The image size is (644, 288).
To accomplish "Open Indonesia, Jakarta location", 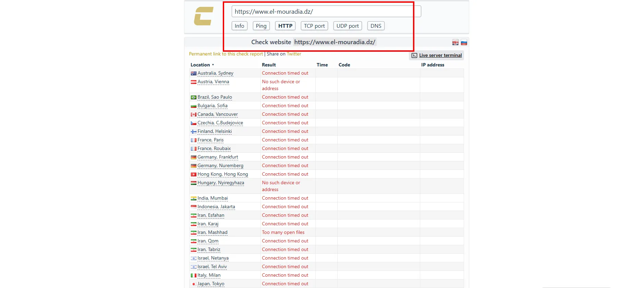I will 216,207.
